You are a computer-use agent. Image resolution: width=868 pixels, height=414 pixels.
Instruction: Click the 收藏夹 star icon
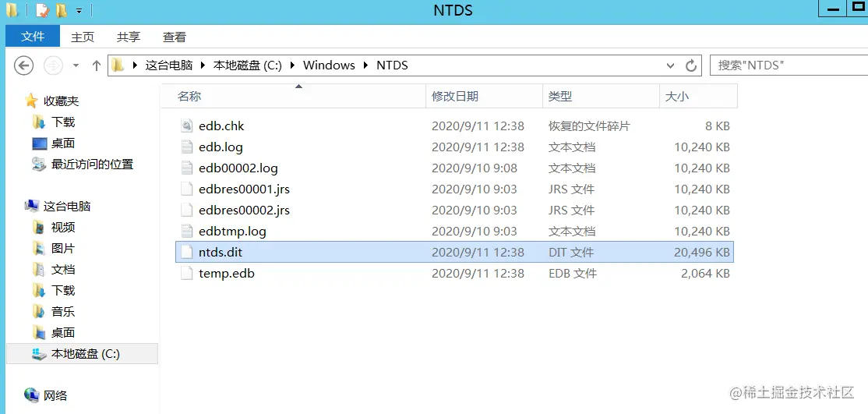[31, 101]
